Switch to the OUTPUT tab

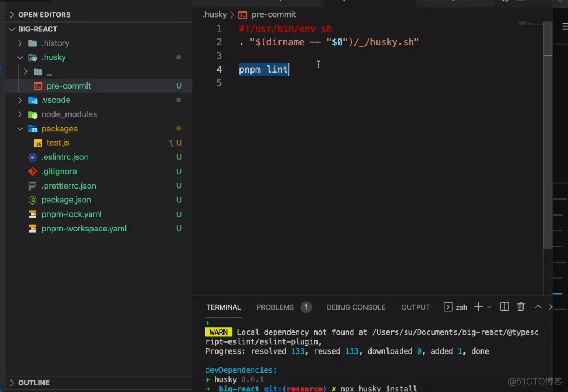[415, 307]
